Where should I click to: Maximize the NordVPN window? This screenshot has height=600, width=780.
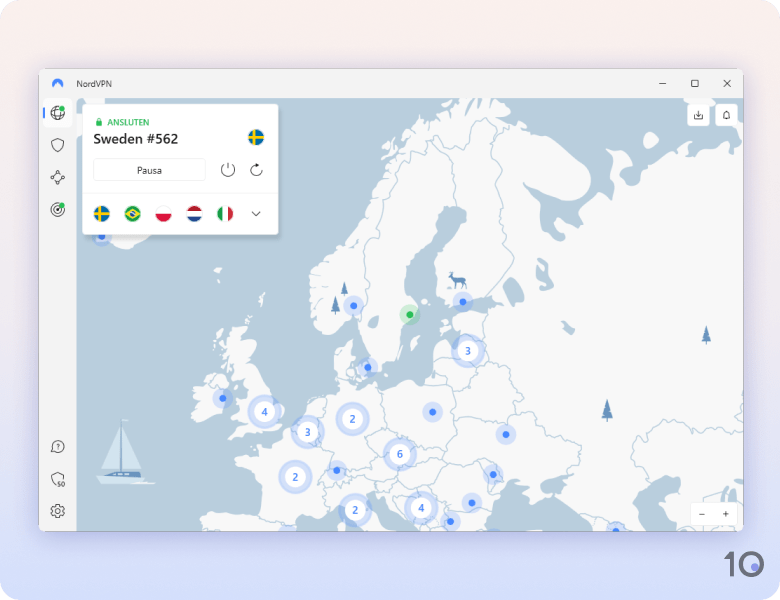(x=695, y=84)
